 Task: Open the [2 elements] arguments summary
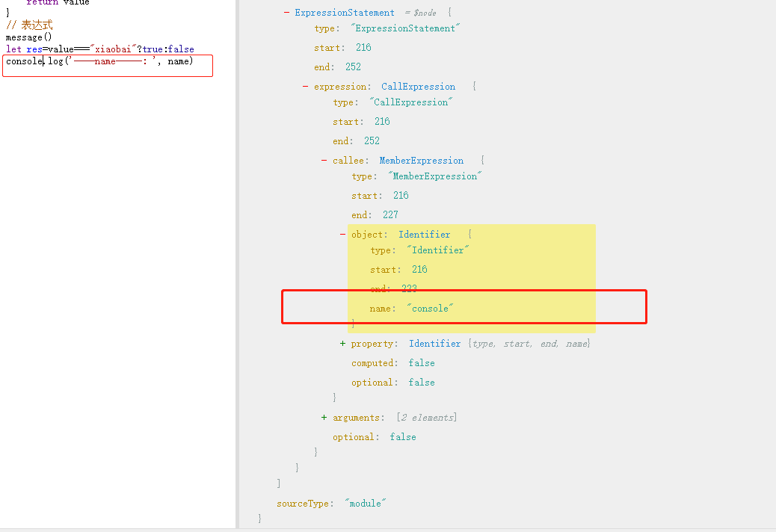(426, 418)
